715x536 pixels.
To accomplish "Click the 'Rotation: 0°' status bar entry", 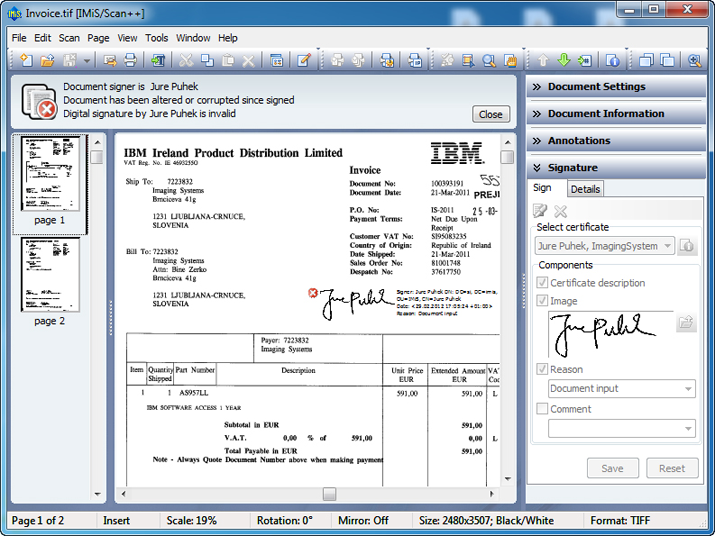I will [285, 520].
